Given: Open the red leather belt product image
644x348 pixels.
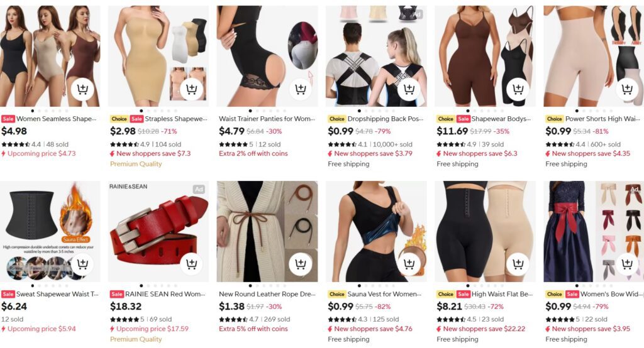Looking at the screenshot, I should [158, 231].
